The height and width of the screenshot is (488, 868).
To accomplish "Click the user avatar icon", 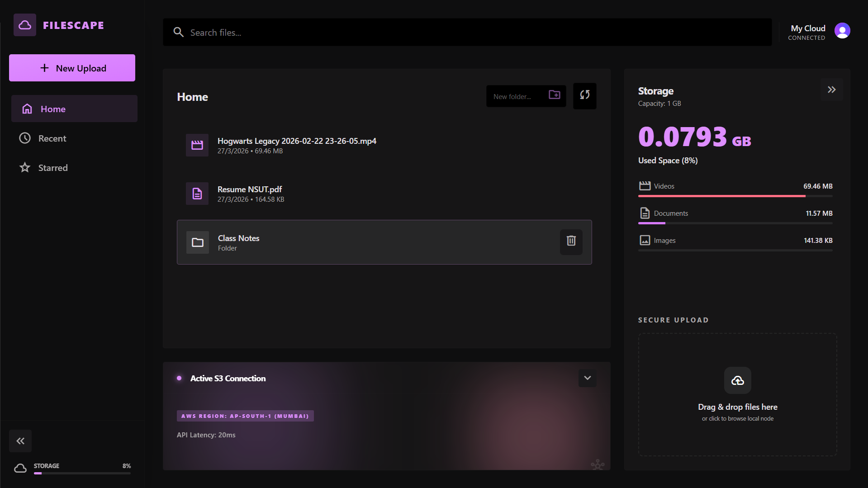I will [842, 31].
